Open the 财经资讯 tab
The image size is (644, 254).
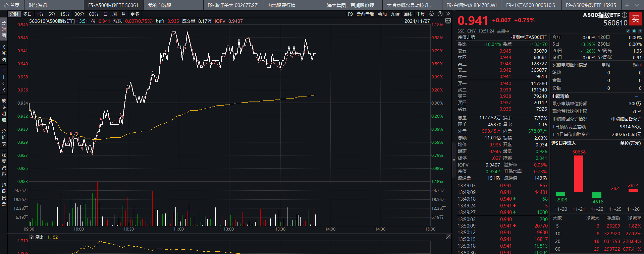tap(38, 5)
